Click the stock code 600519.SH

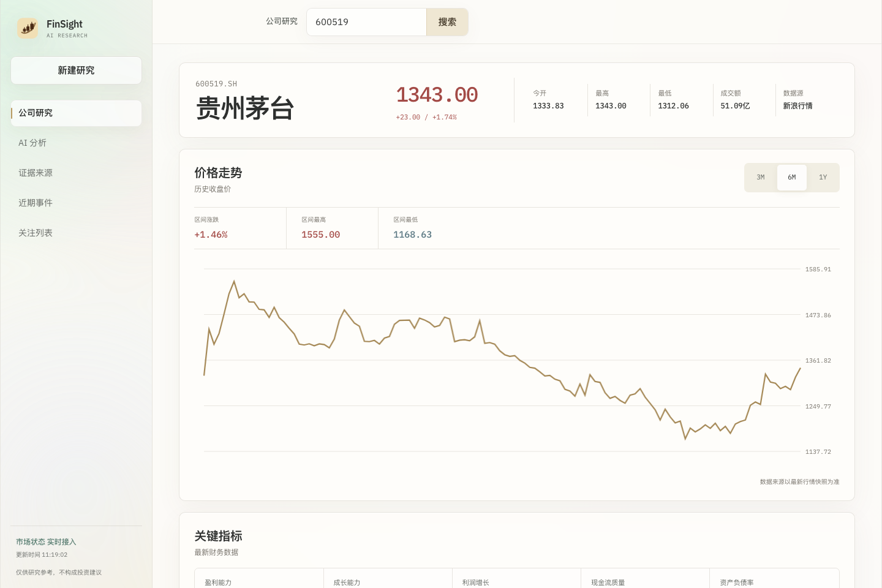point(216,84)
